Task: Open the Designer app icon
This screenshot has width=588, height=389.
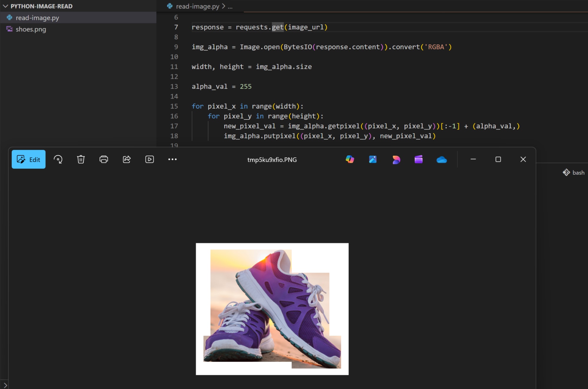Action: click(396, 159)
